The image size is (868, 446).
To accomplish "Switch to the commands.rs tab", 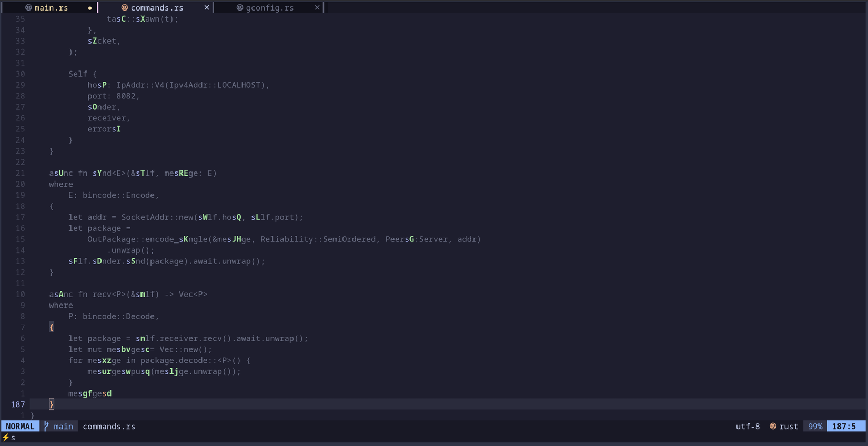I will 156,7.
